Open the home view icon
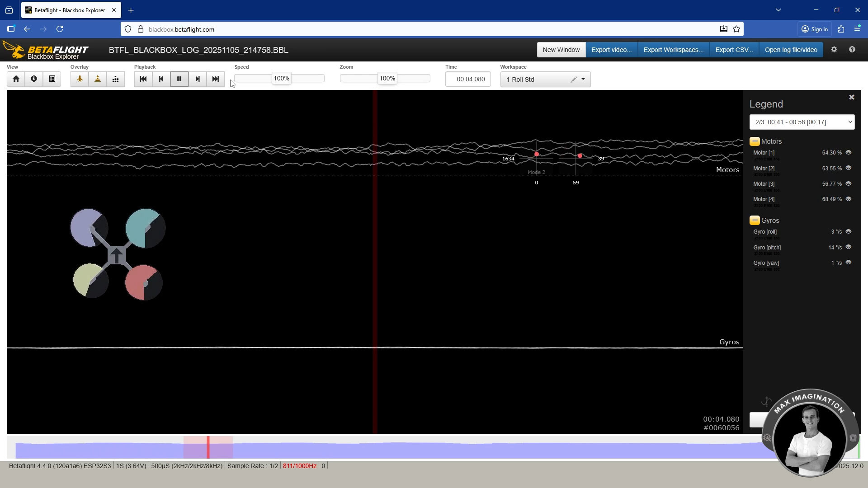Screen dimensions: 868x488 tap(16, 79)
